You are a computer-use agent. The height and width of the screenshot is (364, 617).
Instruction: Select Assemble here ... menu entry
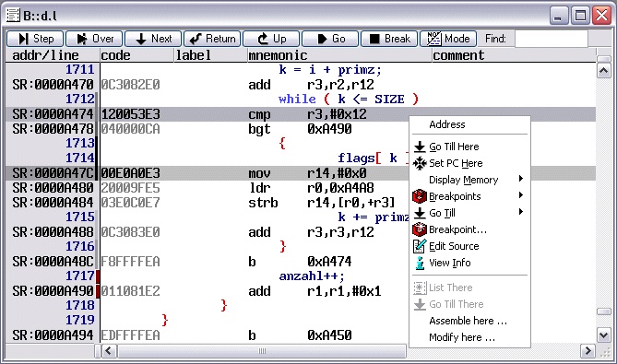tap(469, 321)
